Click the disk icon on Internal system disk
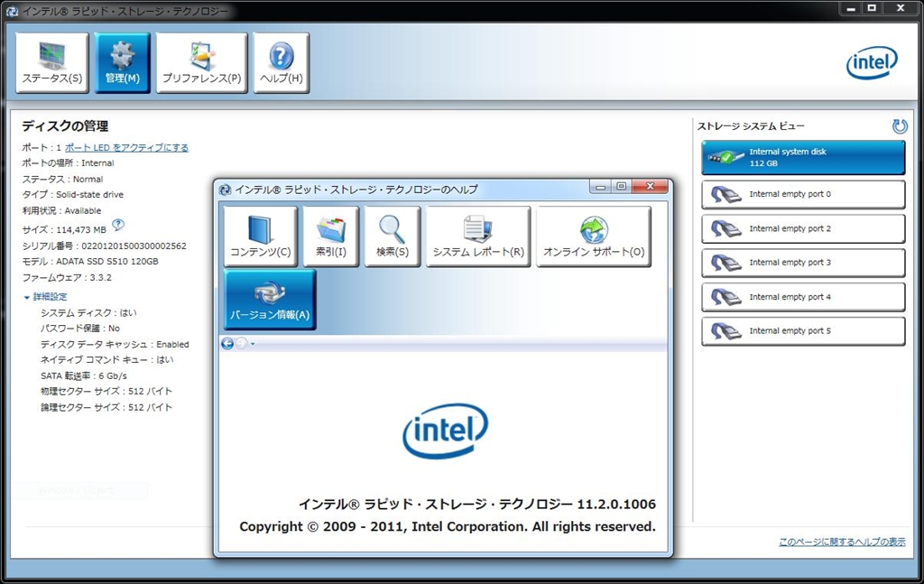 click(x=726, y=157)
